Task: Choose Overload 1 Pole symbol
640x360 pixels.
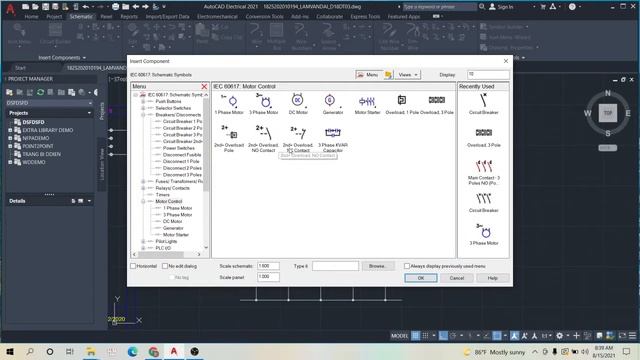Action: click(x=402, y=104)
